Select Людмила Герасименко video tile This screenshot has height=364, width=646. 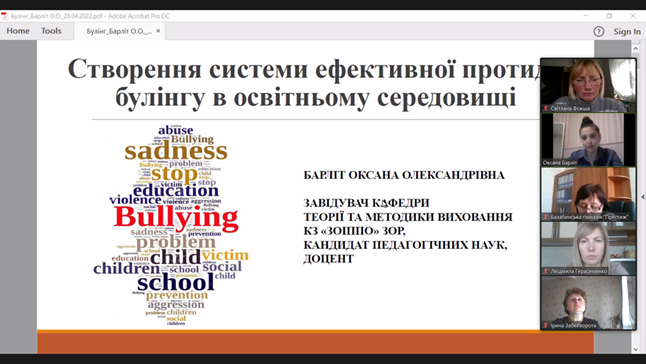tap(588, 248)
